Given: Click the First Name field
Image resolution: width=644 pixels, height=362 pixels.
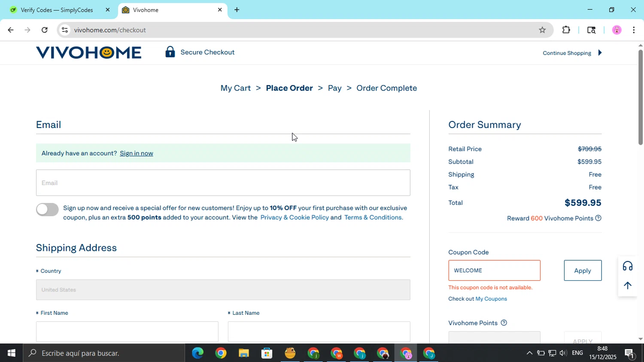Looking at the screenshot, I should [x=127, y=332].
